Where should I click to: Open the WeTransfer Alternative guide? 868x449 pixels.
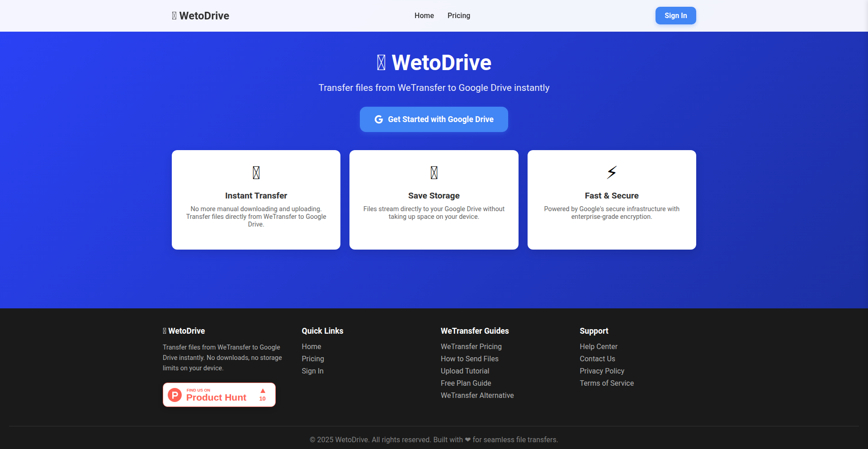(x=477, y=395)
